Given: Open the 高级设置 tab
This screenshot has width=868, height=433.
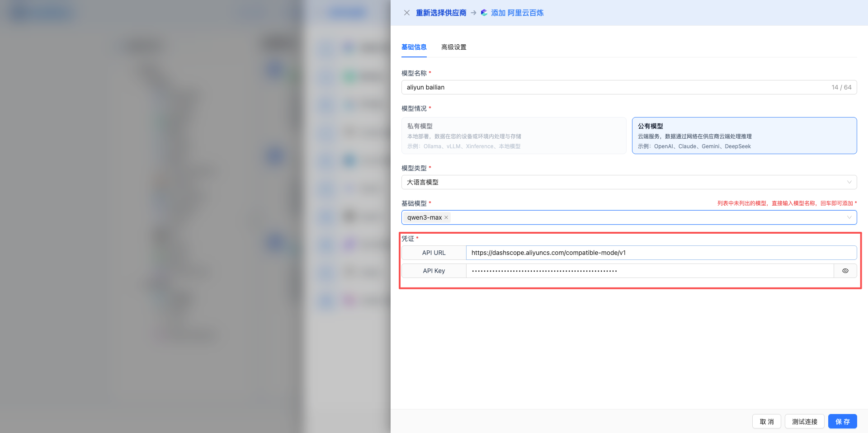Looking at the screenshot, I should tap(453, 47).
